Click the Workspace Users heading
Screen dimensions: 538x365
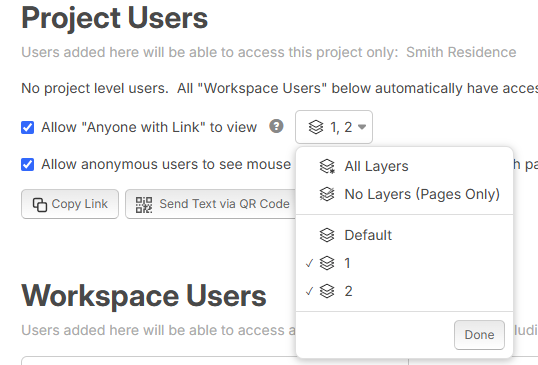tap(144, 296)
